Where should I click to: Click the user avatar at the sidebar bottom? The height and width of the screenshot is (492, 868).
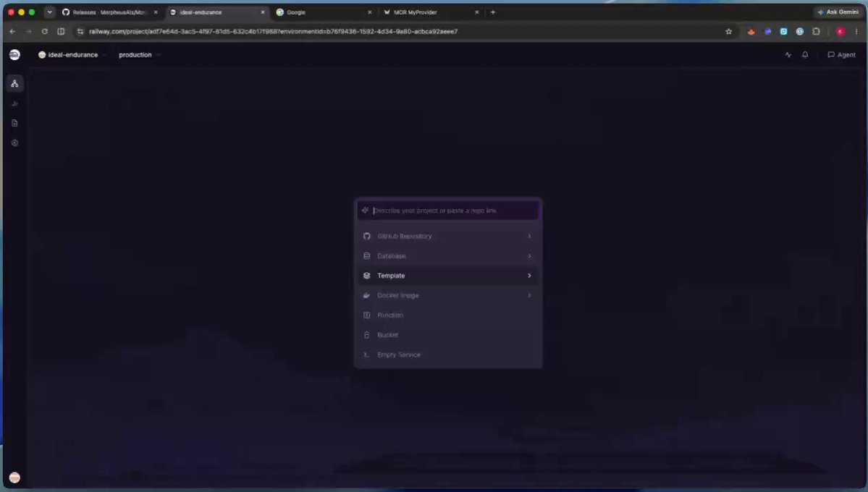15,478
